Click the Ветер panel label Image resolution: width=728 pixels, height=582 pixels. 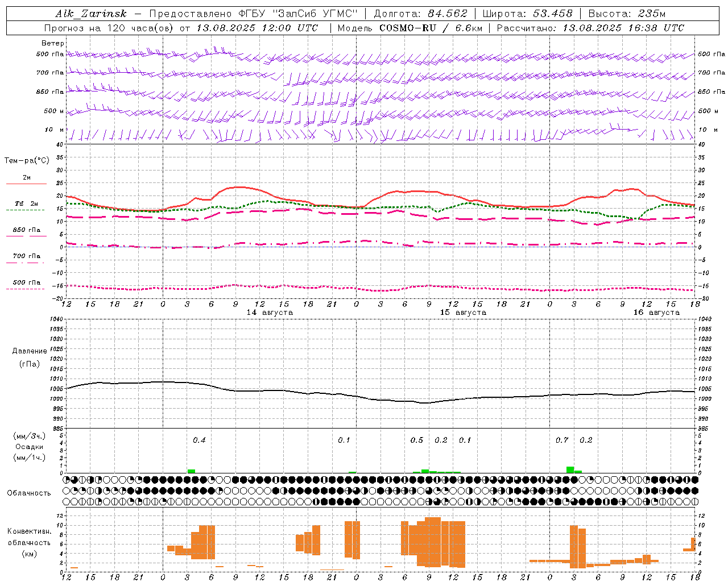pyautogui.click(x=53, y=43)
